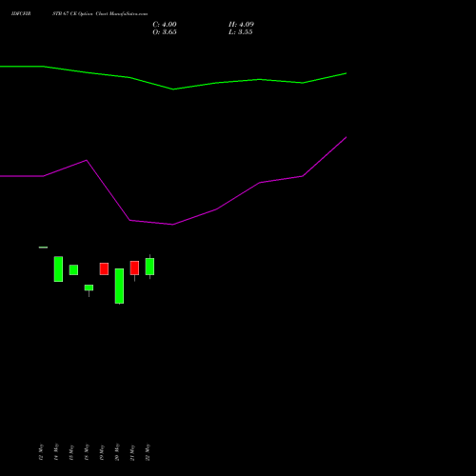
Task: Click the purple lower indicator line
Action: [173, 224]
